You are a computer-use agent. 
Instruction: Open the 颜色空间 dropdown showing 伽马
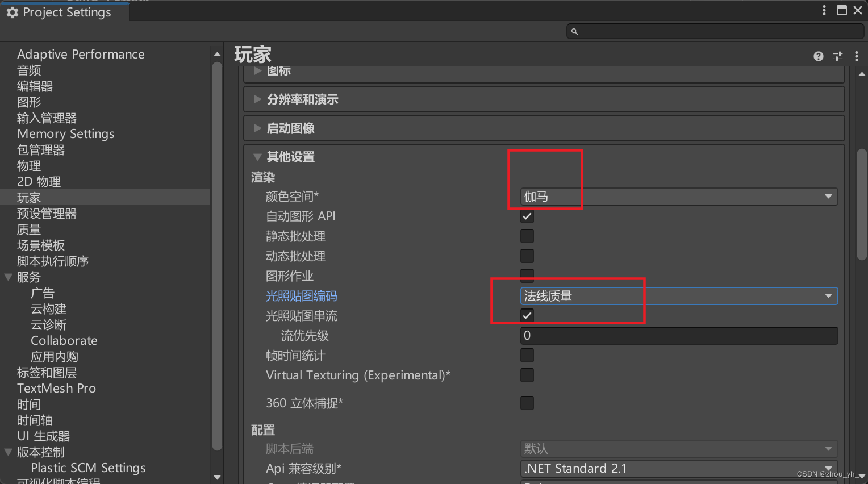[676, 196]
